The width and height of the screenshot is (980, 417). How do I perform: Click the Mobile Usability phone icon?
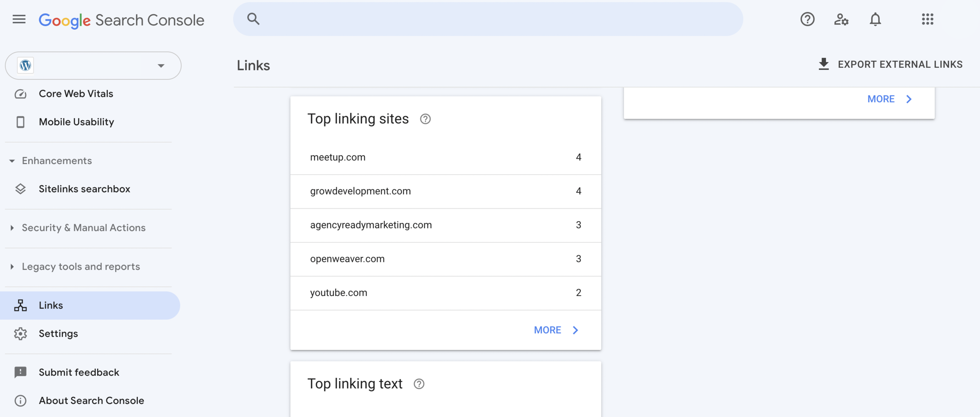(20, 122)
